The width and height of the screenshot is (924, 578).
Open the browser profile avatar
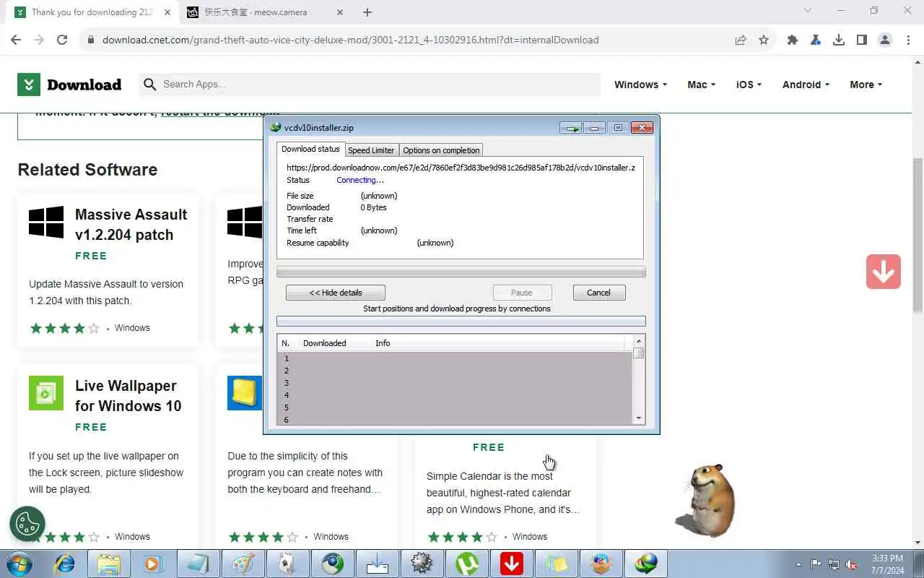[885, 40]
